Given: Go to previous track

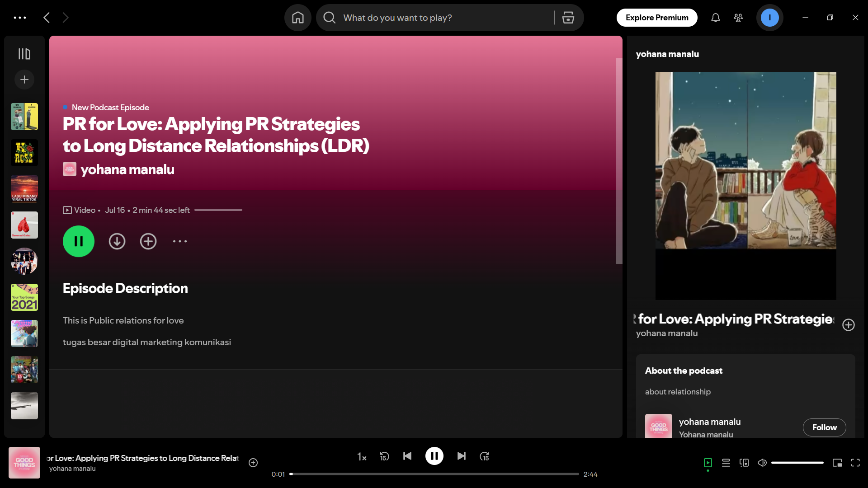Looking at the screenshot, I should tap(407, 456).
